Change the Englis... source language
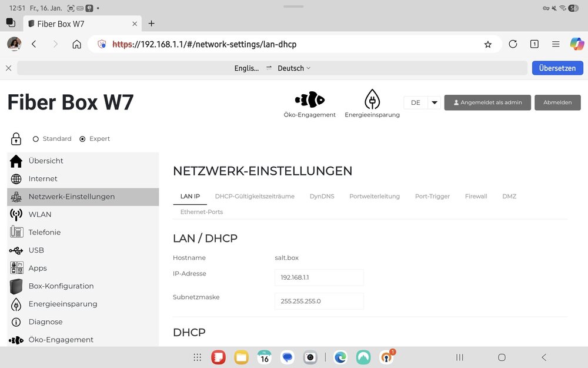This screenshot has width=588, height=368. [x=246, y=68]
